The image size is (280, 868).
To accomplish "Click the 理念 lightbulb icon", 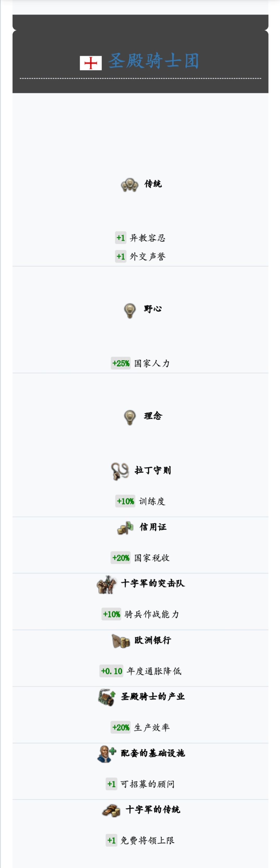I will tap(130, 417).
